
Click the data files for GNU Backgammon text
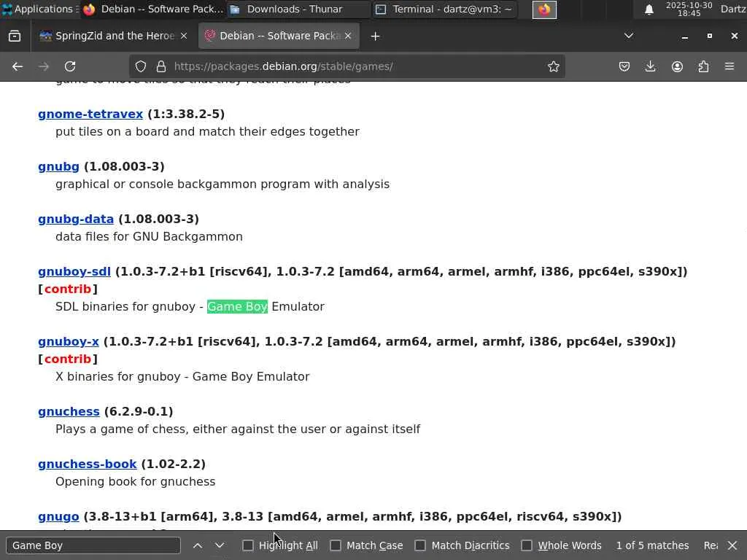[149, 237]
